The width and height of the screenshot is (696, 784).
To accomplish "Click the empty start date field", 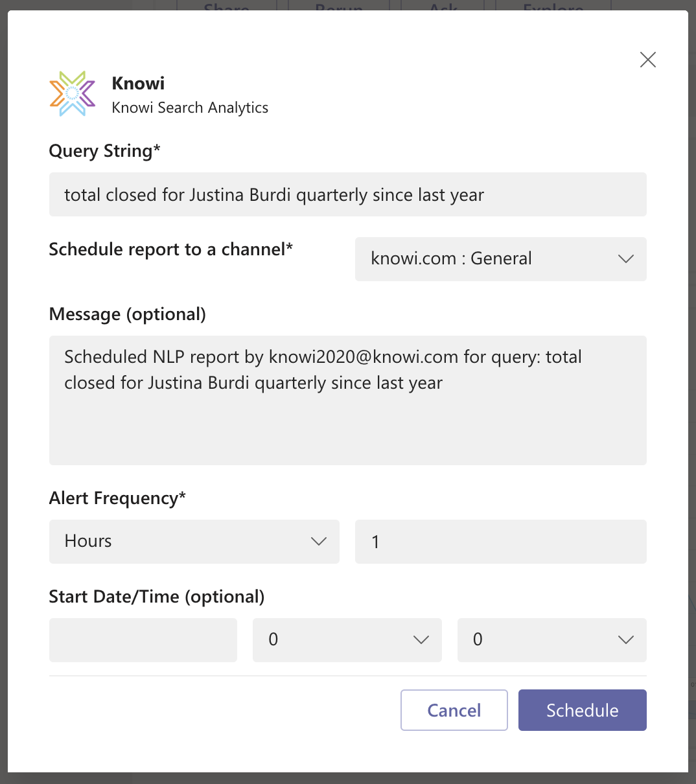I will click(x=143, y=640).
